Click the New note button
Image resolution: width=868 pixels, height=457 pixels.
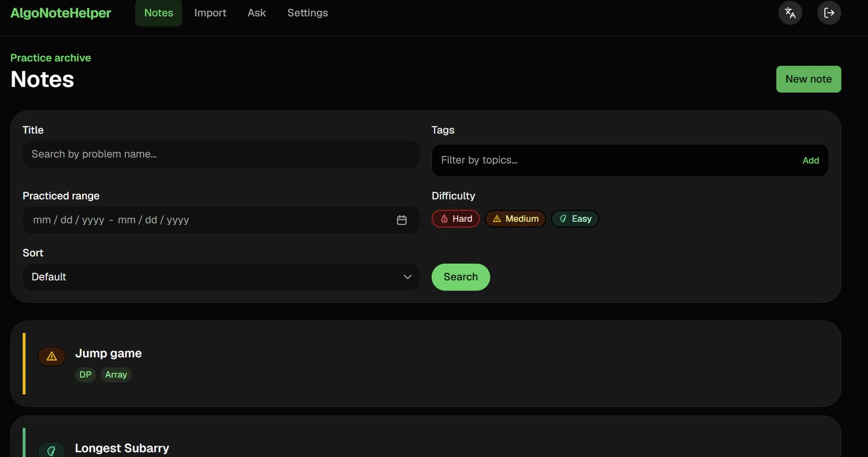809,79
